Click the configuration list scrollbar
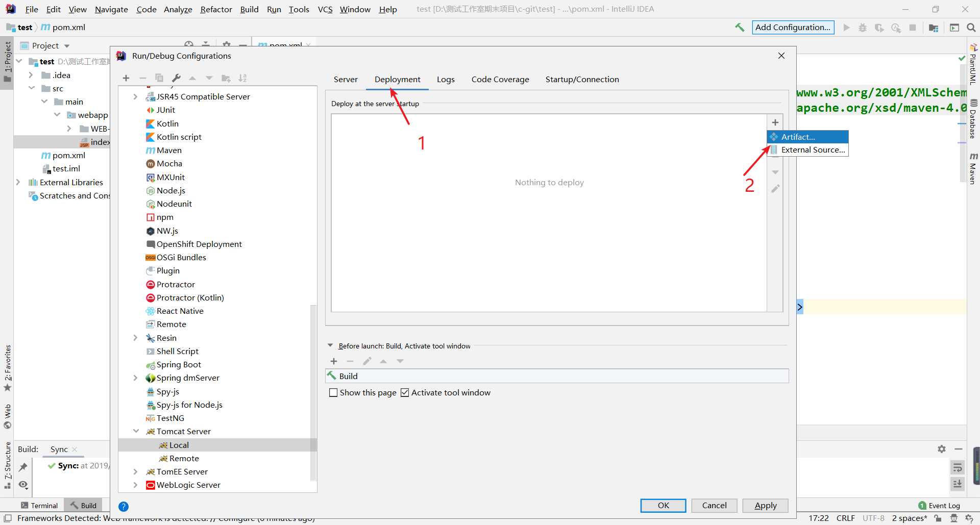 tap(313, 393)
